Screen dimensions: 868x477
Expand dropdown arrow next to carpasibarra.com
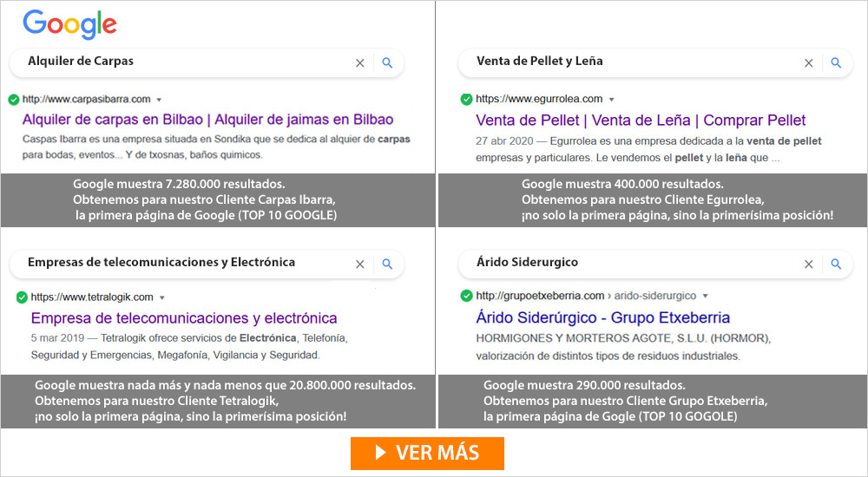click(x=159, y=100)
